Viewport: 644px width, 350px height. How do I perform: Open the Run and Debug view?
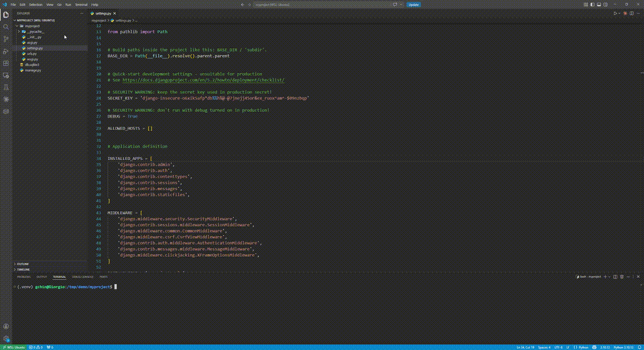6,51
